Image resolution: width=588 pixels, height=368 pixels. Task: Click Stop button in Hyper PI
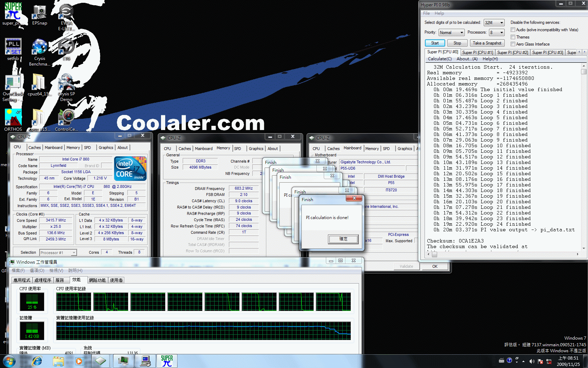(457, 43)
